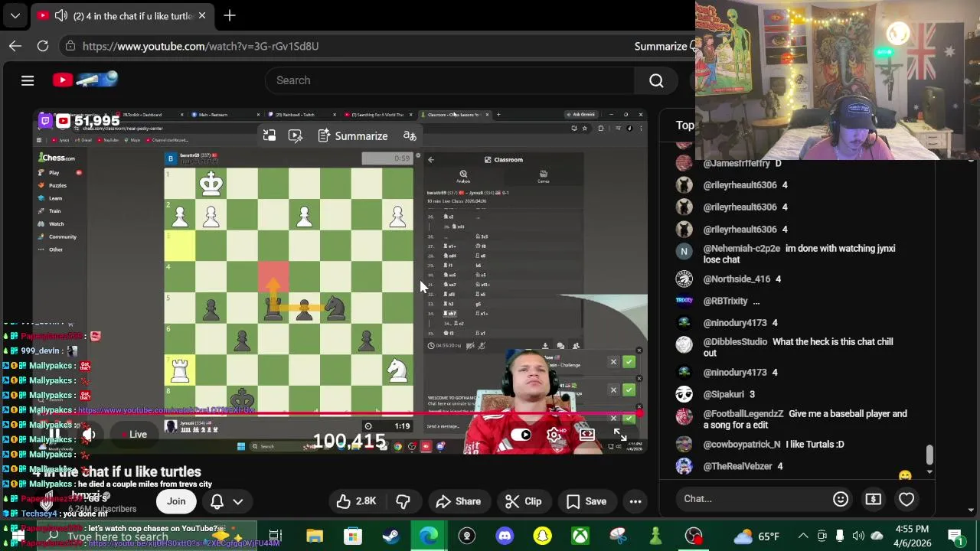Click the video AI play overlay icon
The width and height of the screenshot is (980, 551).
click(296, 135)
